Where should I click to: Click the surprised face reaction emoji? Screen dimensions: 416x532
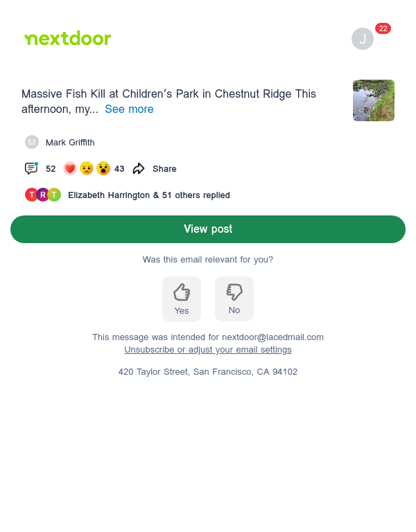point(103,168)
